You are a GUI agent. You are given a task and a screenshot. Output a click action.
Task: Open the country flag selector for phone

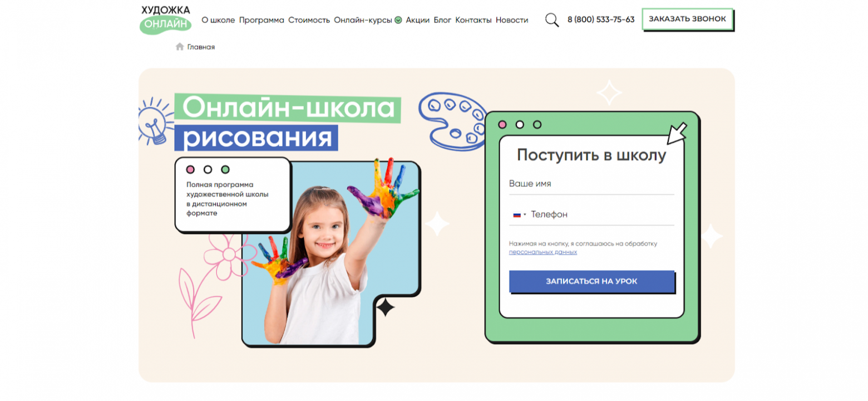(519, 214)
